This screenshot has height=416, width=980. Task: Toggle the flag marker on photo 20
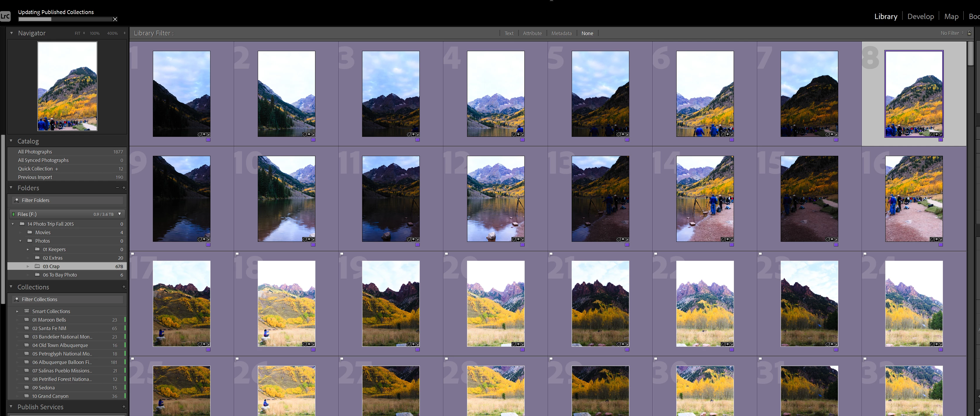(446, 254)
